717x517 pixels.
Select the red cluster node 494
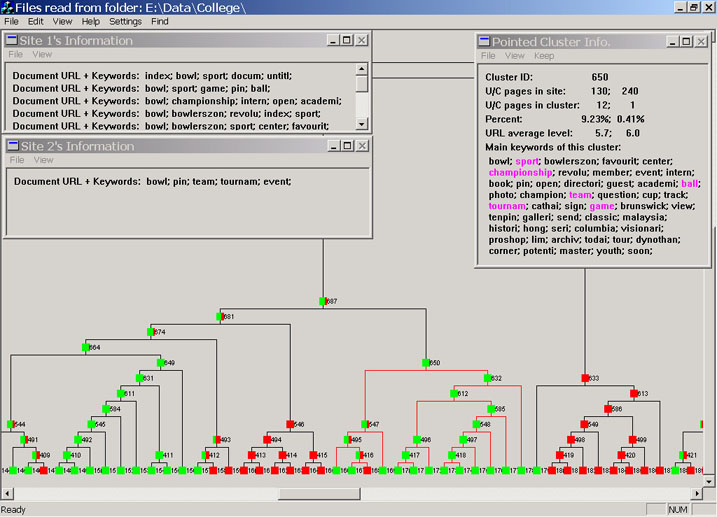pyautogui.click(x=267, y=440)
